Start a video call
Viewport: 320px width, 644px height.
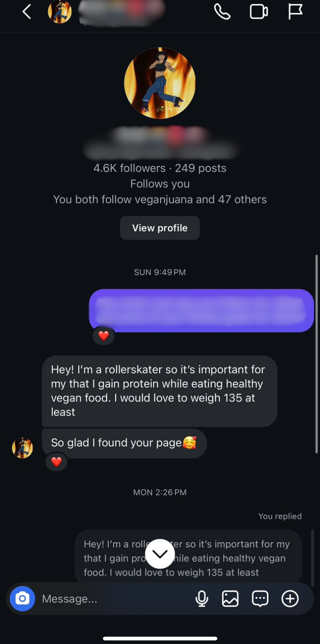point(259,12)
